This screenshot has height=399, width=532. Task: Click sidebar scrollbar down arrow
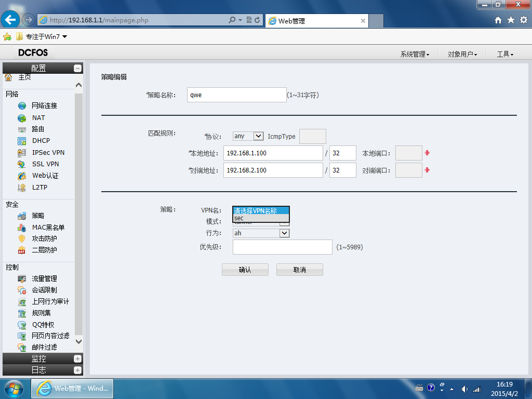coord(79,341)
